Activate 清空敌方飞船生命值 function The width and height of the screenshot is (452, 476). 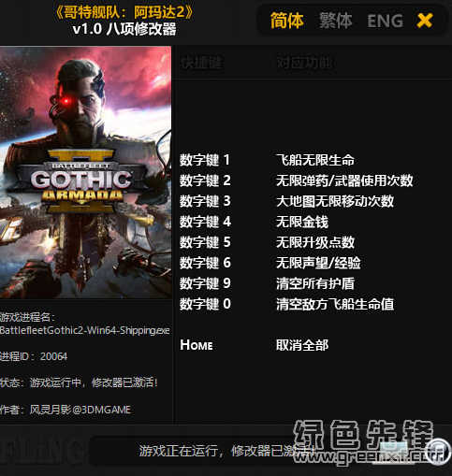pos(335,304)
